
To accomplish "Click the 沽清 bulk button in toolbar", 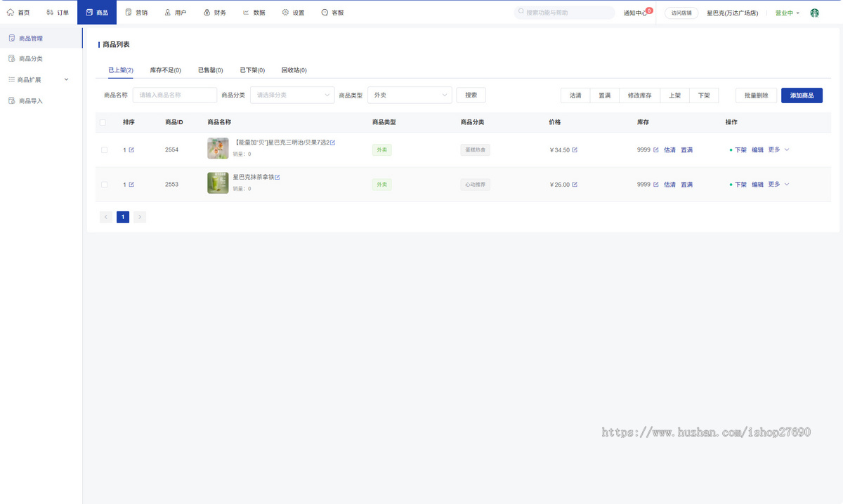I will coord(575,95).
